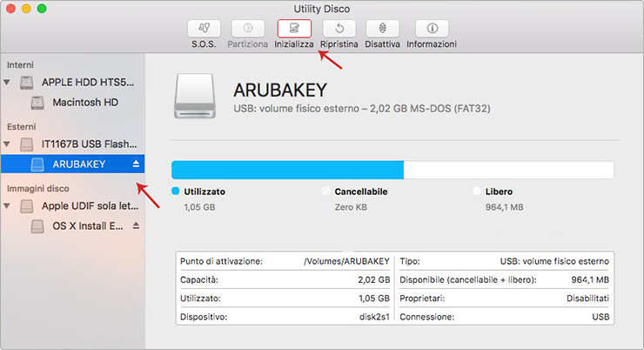Click the Informazioni toolbar label
The image size is (644, 350).
432,44
